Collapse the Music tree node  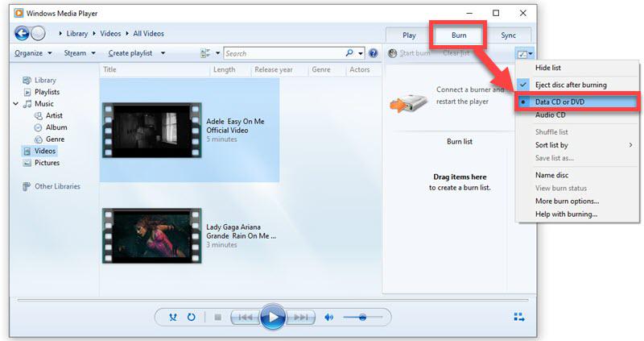[x=15, y=104]
